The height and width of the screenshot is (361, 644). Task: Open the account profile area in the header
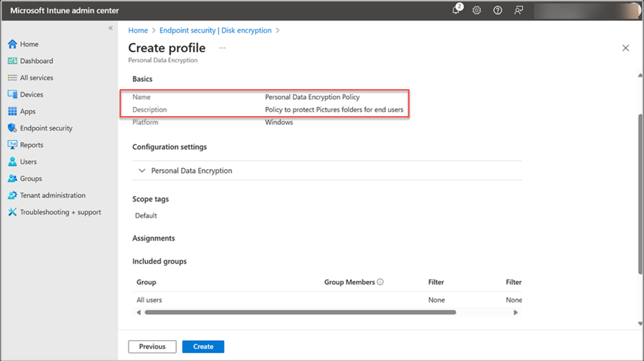coord(587,10)
